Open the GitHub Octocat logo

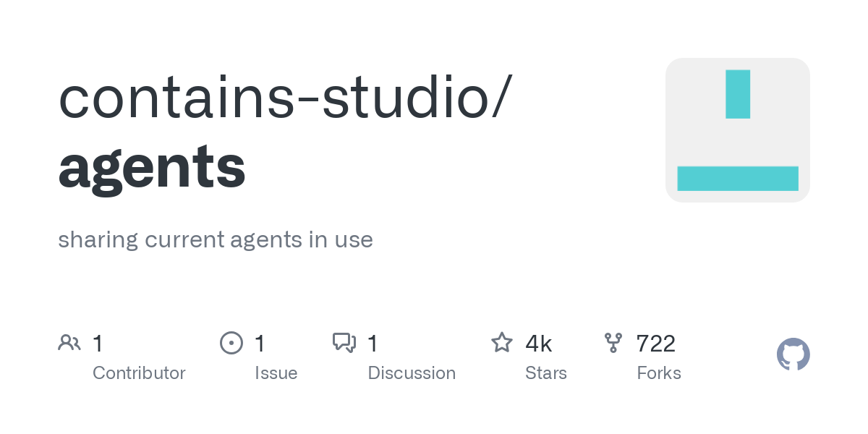tap(793, 354)
